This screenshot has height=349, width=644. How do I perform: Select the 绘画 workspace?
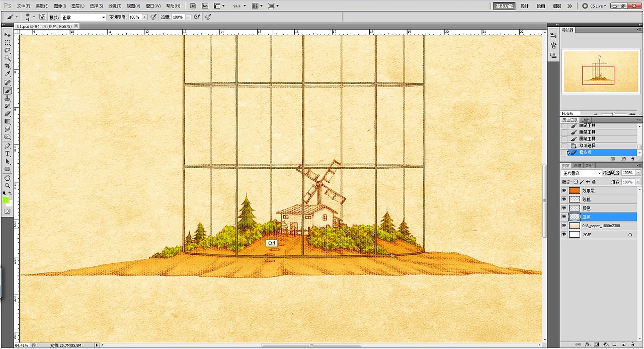[541, 6]
